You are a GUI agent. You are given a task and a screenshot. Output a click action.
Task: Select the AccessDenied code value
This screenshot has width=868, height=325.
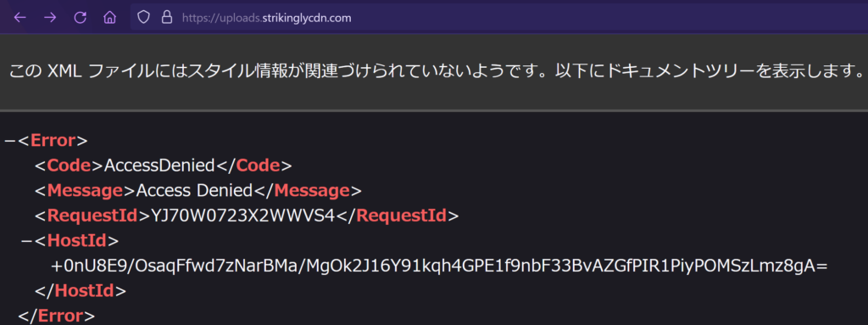click(x=159, y=165)
